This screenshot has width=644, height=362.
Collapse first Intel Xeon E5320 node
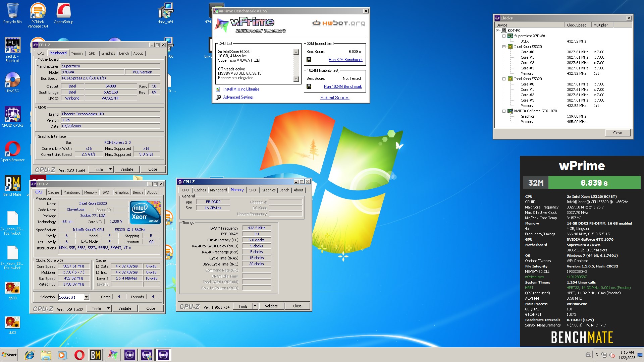pos(504,47)
